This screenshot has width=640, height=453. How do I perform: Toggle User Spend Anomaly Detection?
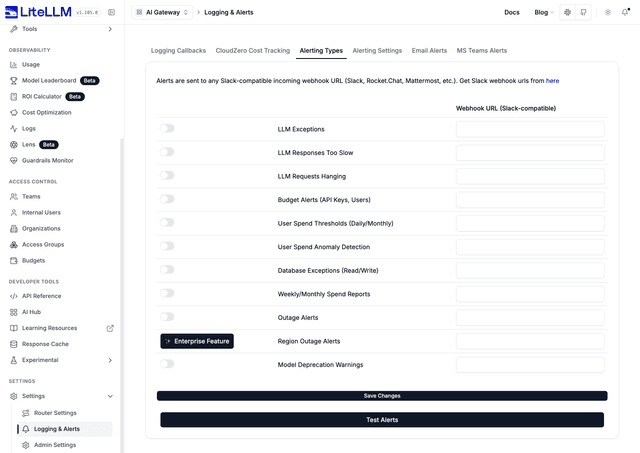click(167, 246)
